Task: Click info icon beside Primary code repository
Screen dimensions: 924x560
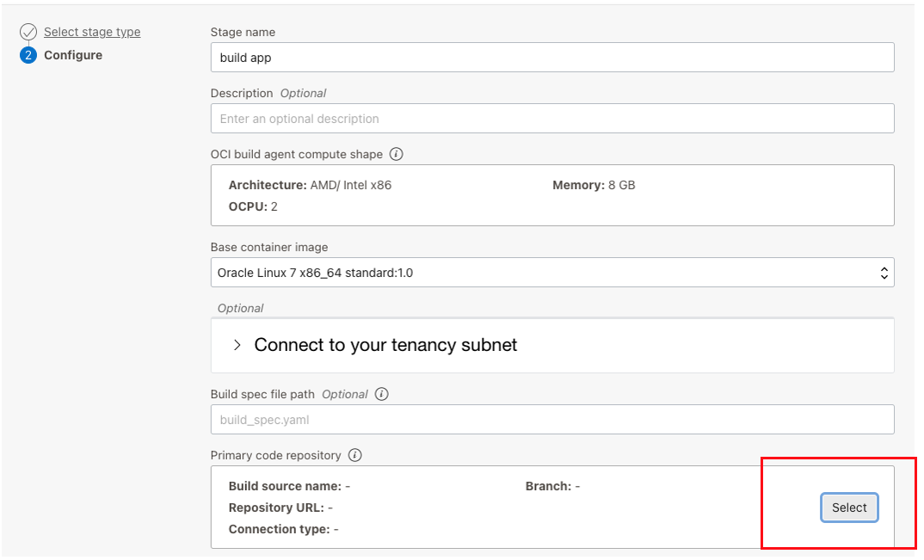Action: tap(355, 455)
